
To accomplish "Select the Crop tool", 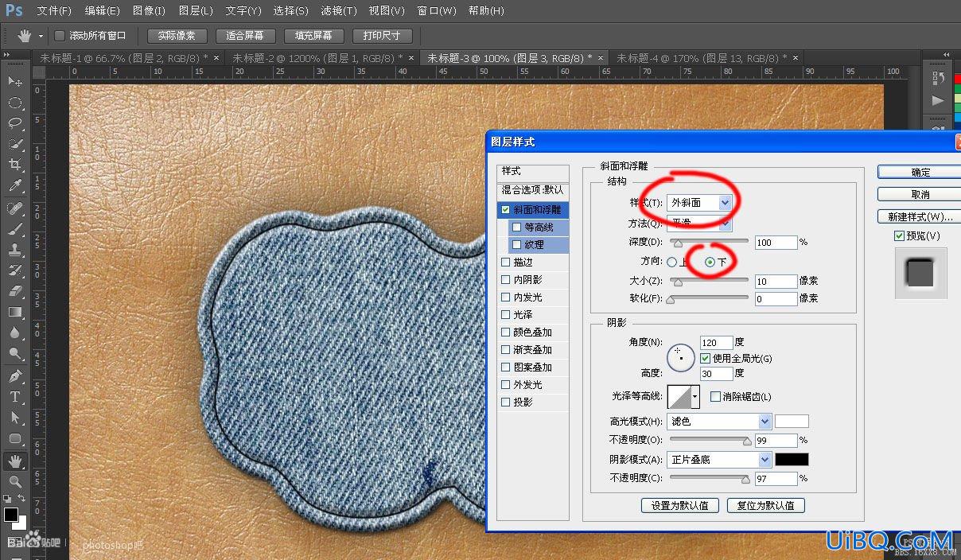I will pyautogui.click(x=15, y=165).
